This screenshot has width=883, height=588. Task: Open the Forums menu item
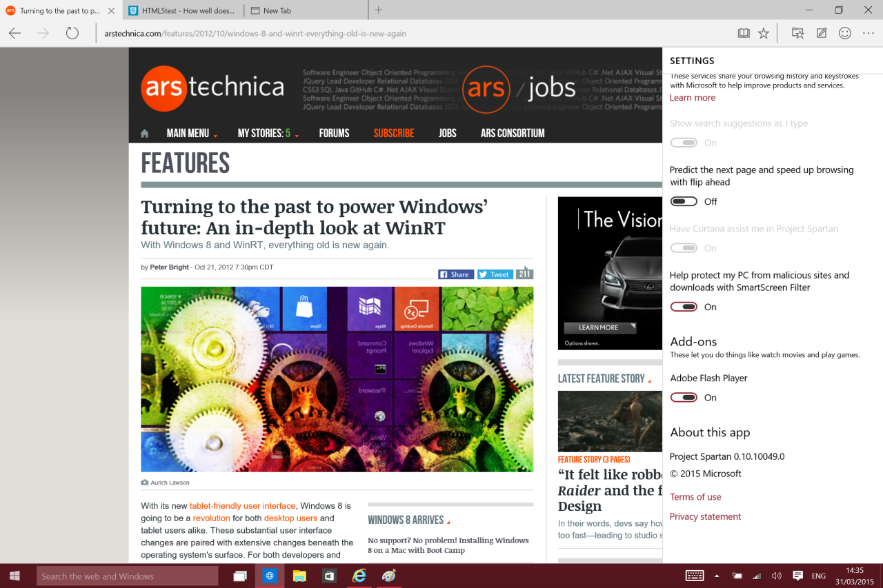click(334, 133)
